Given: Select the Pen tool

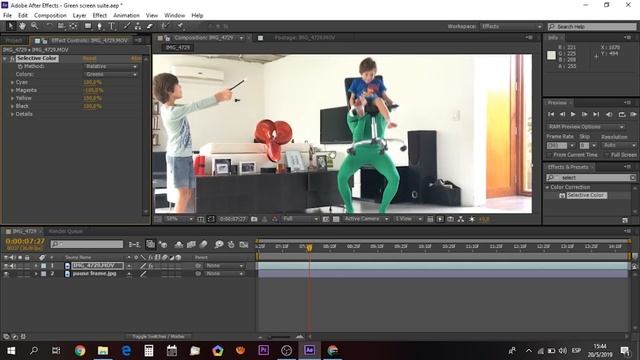Looking at the screenshot, I should (100, 26).
